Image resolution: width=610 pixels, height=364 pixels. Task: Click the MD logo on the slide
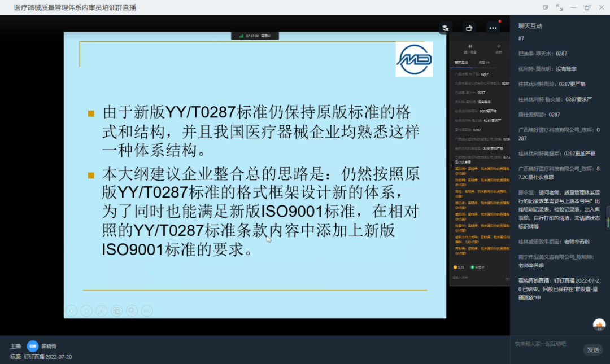(x=415, y=59)
